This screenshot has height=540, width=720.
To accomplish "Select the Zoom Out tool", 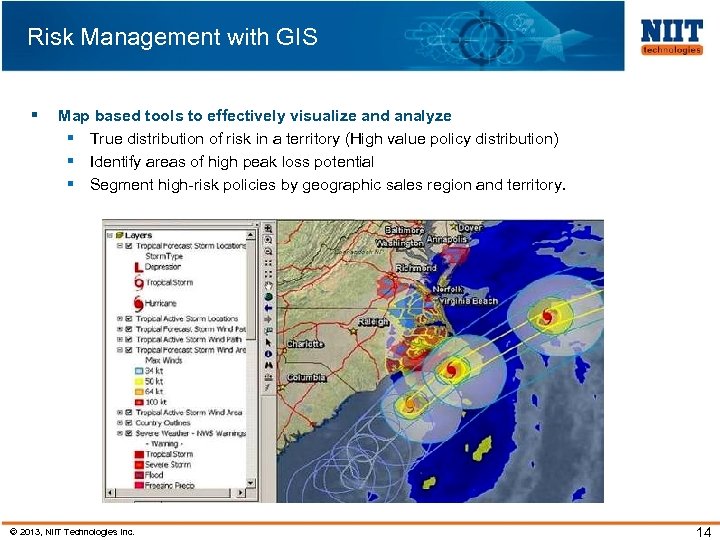I will (x=269, y=251).
